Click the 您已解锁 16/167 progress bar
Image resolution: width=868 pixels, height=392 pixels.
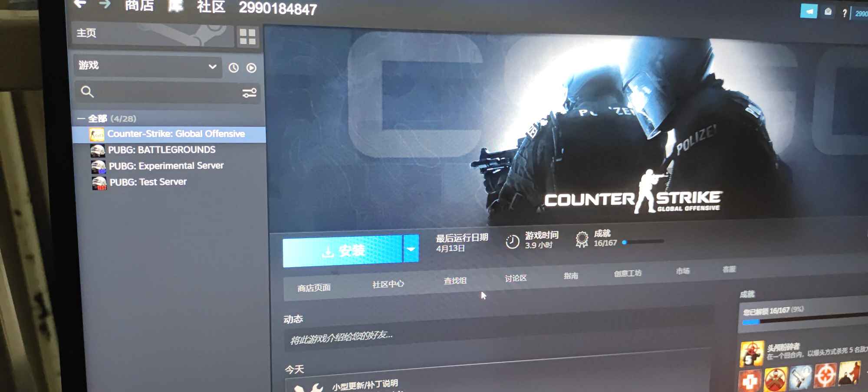coord(805,318)
